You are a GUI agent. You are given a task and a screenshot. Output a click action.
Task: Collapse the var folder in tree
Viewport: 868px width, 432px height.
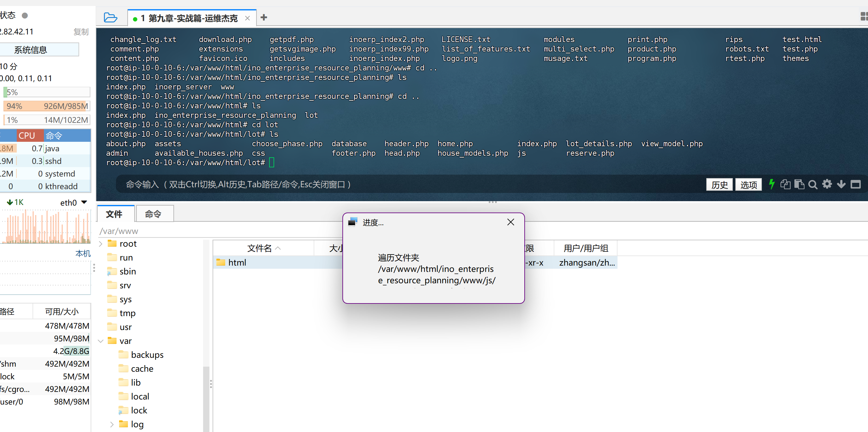[x=100, y=341]
